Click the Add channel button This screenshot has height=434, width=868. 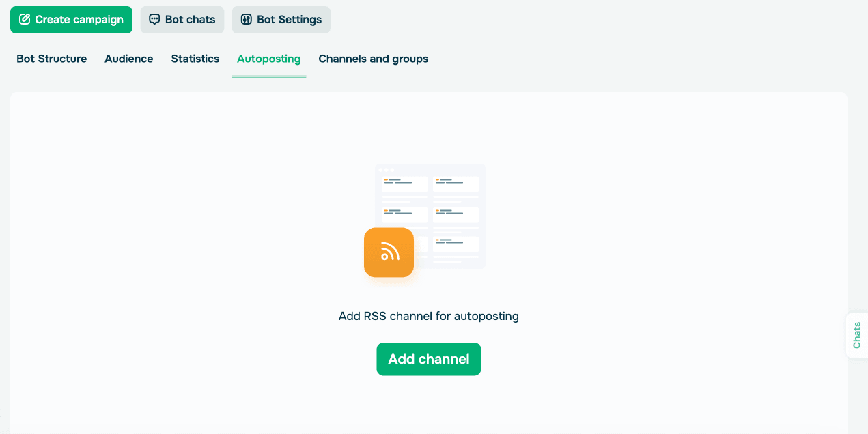click(429, 359)
